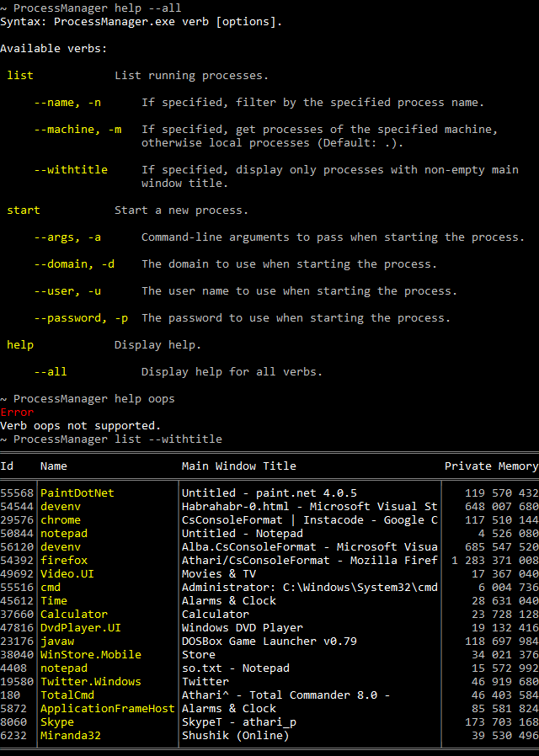Click the yellow 'list' verb
Image resolution: width=539 pixels, height=756 pixels.
point(20,76)
